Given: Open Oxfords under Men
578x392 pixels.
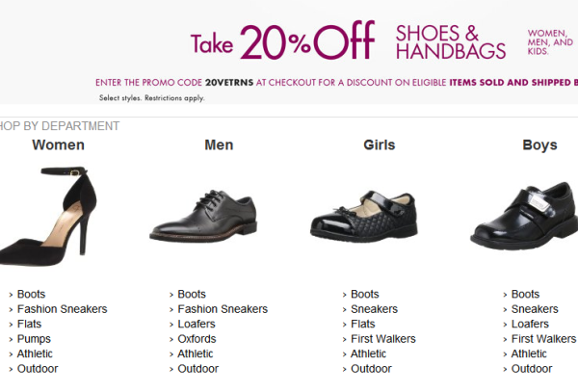Looking at the screenshot, I should (x=197, y=339).
